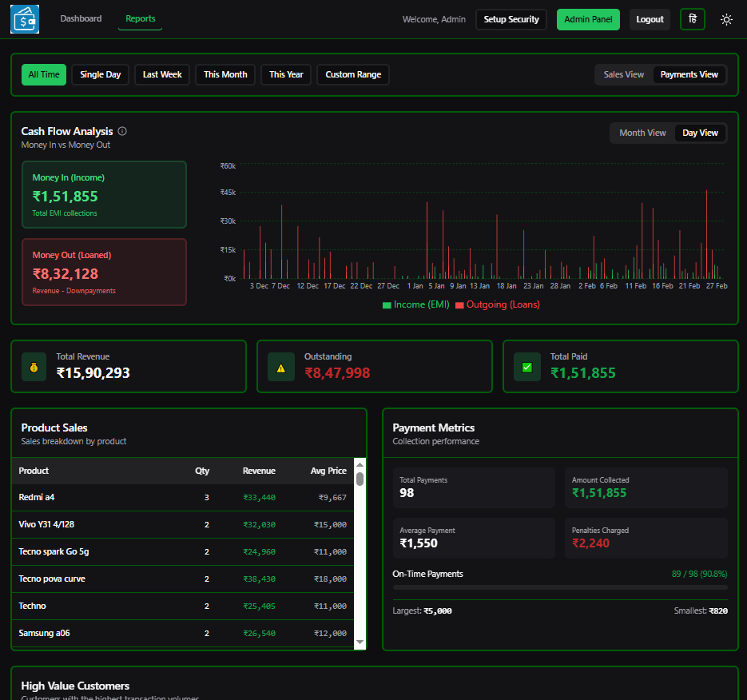747x700 pixels.
Task: Switch language using the Hindi icon button
Action: tap(692, 18)
